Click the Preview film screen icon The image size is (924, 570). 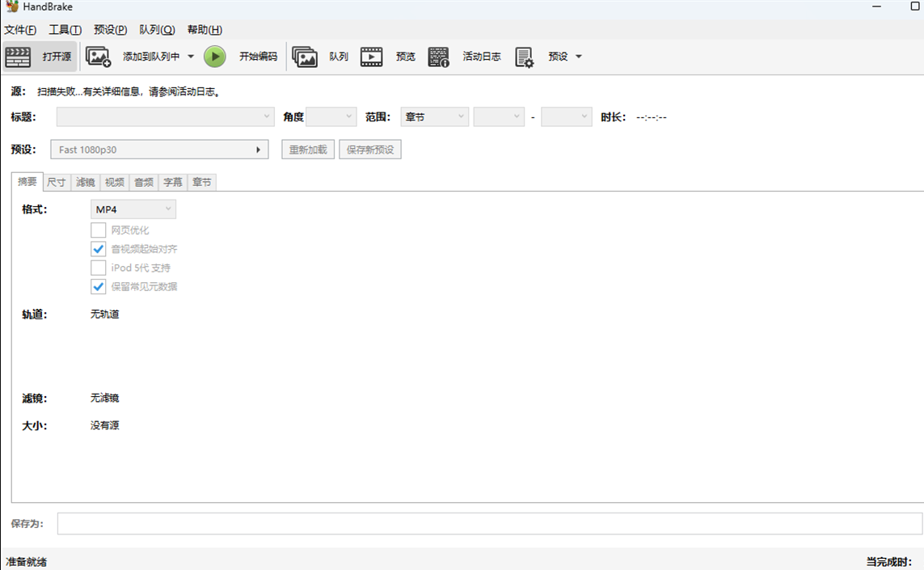[x=371, y=57]
